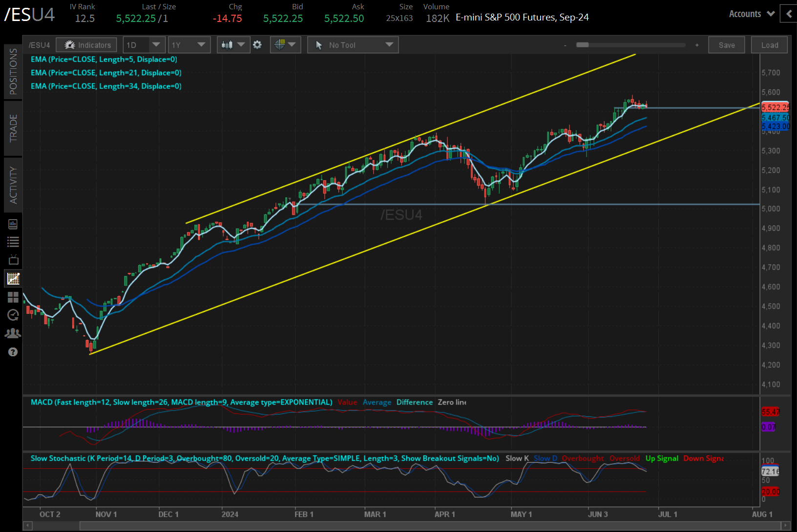The height and width of the screenshot is (532, 797).
Task: Click the 5,423.00 EMA axis marker
Action: [776, 126]
